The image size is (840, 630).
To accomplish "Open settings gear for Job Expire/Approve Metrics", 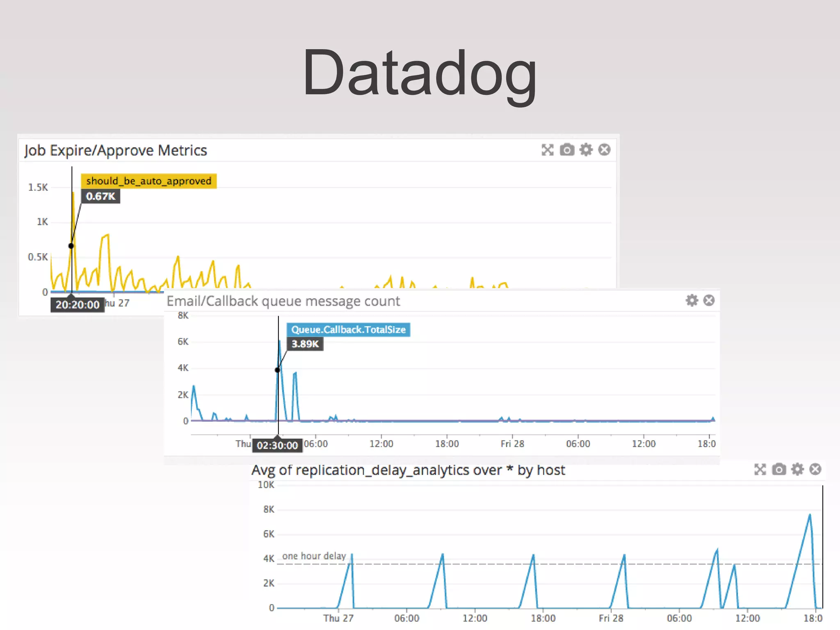I will (x=586, y=150).
